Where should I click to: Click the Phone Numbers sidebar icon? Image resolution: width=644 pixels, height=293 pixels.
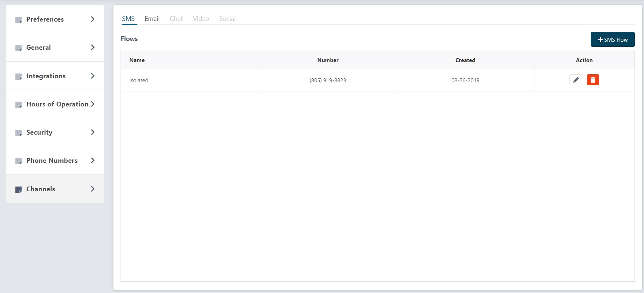(19, 161)
